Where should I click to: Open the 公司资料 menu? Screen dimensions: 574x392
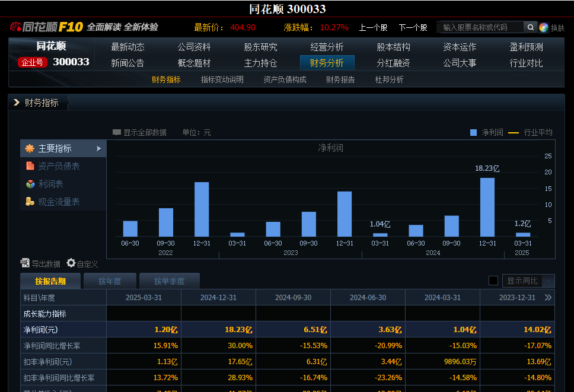(194, 47)
